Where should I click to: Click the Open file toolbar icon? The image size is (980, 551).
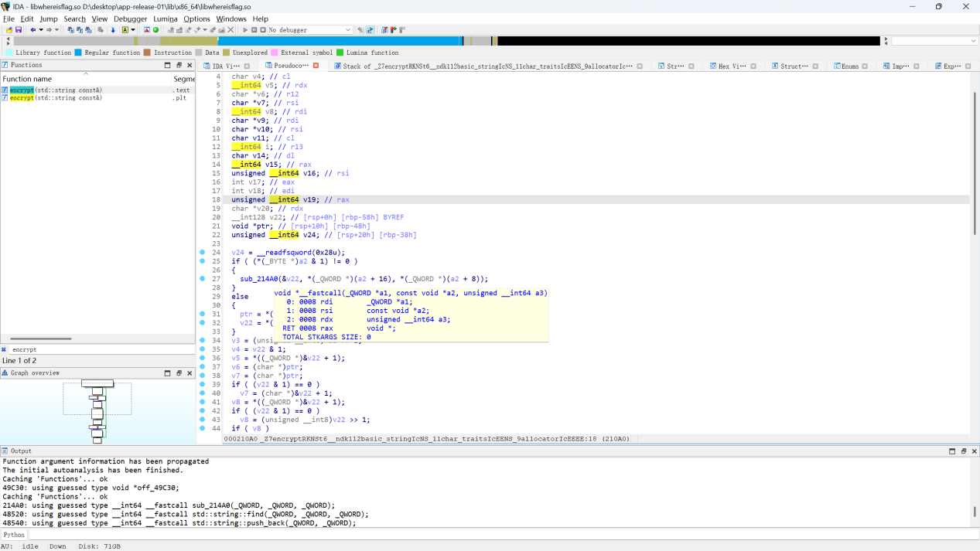[x=9, y=29]
